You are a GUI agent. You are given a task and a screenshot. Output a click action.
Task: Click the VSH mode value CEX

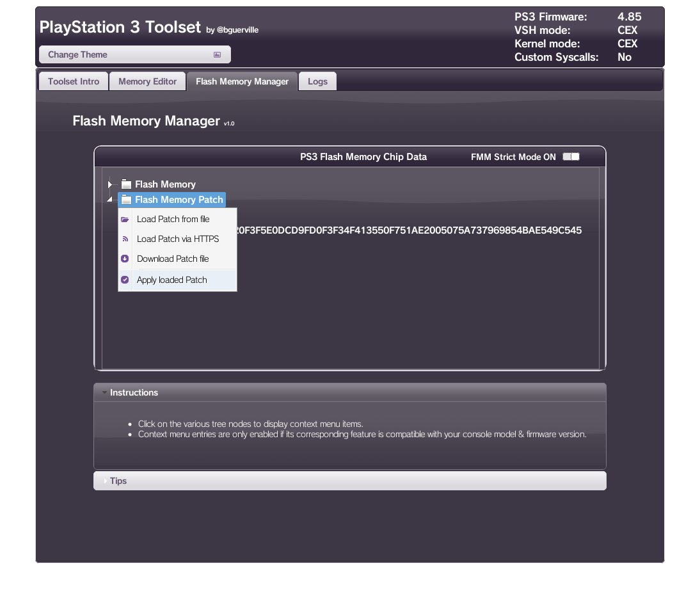click(x=628, y=30)
